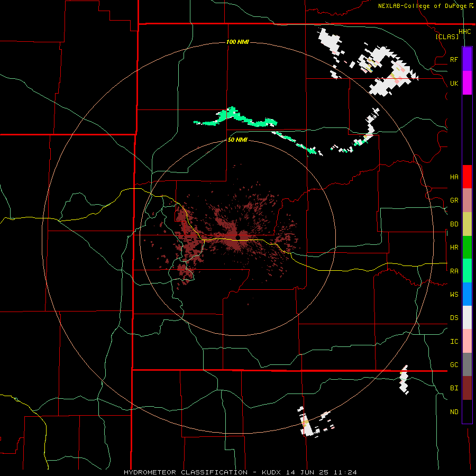Click the DS legend label
Screen dimensions: 476x476
click(454, 318)
